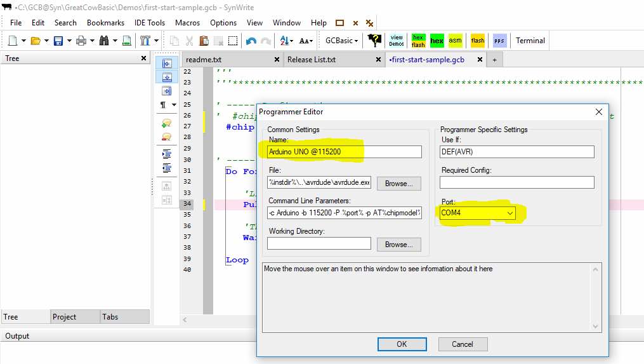Click the Terminal toolbar button
Viewport: 644px width, 364px height.
(x=530, y=40)
